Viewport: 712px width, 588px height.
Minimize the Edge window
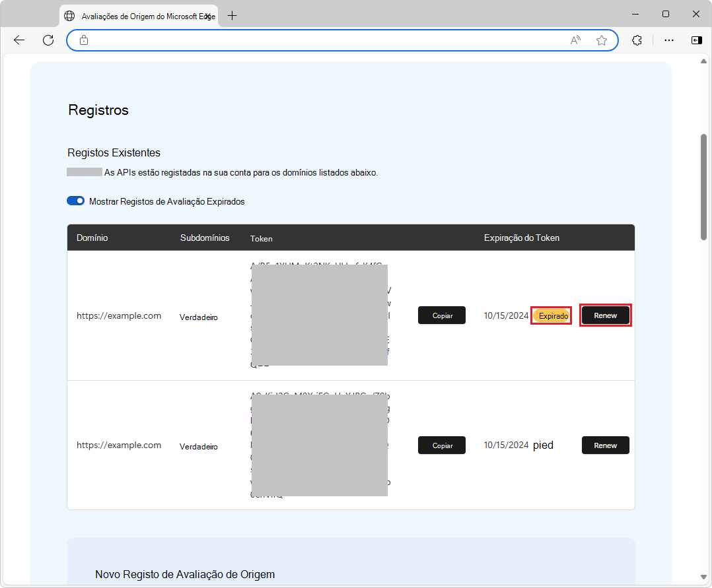click(635, 14)
